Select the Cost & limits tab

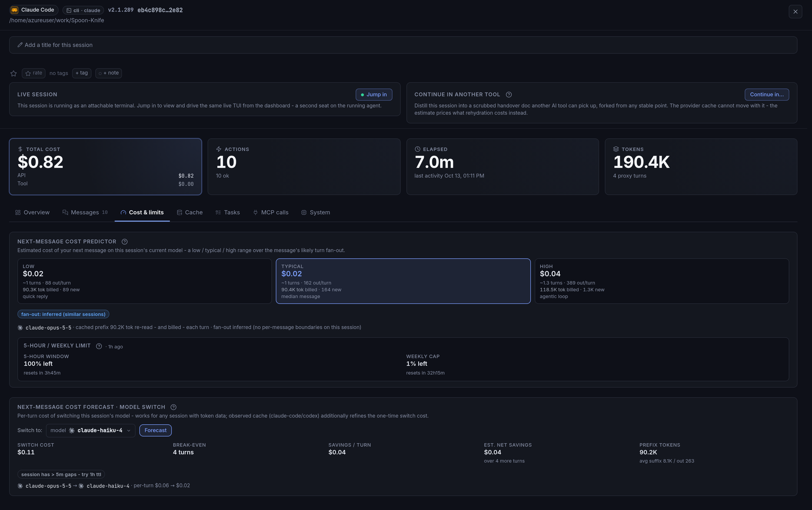[142, 212]
